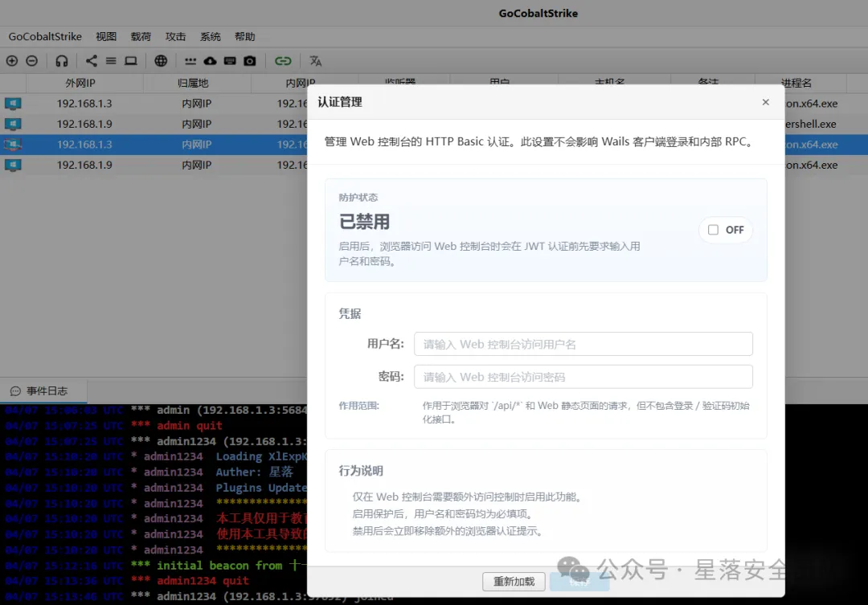Viewport: 868px width, 605px height.
Task: Click the keyboard toolbar icon
Action: point(230,61)
